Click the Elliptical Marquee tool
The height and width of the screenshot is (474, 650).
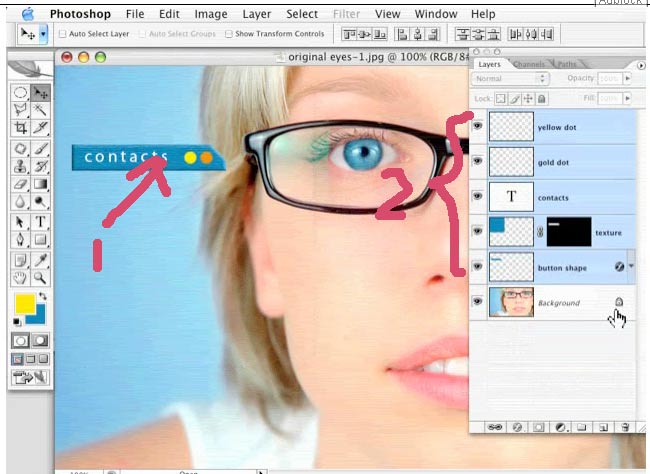[x=19, y=92]
